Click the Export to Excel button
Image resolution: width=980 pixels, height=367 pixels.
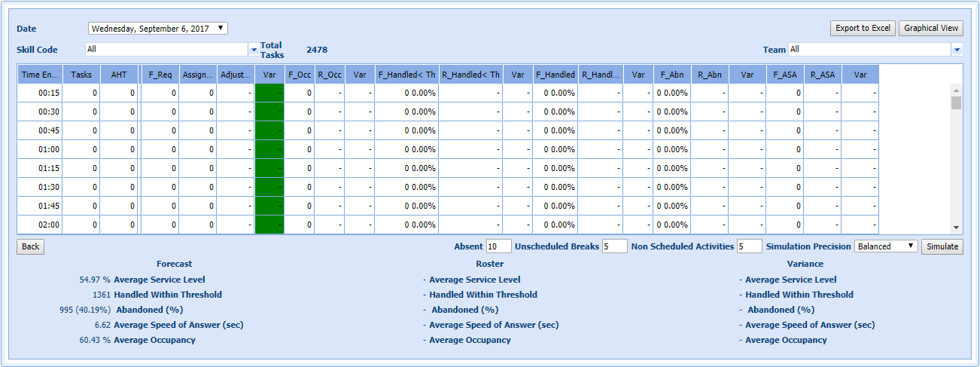click(x=863, y=28)
